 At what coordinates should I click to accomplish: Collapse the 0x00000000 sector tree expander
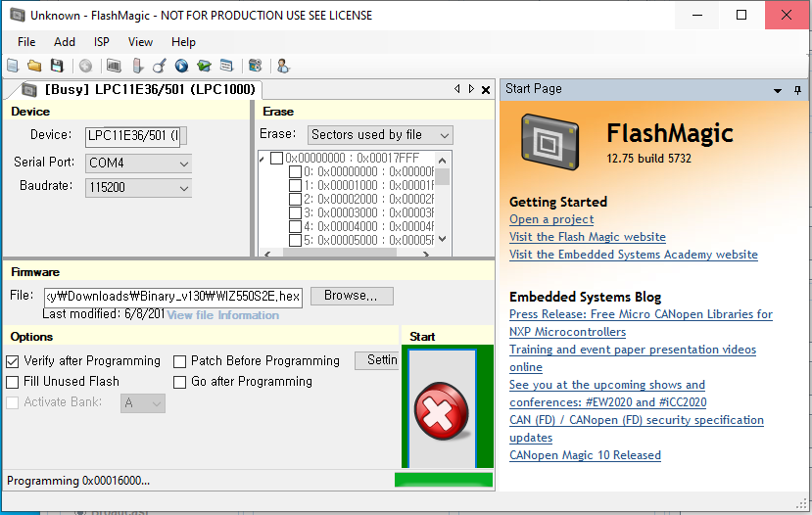click(x=263, y=159)
